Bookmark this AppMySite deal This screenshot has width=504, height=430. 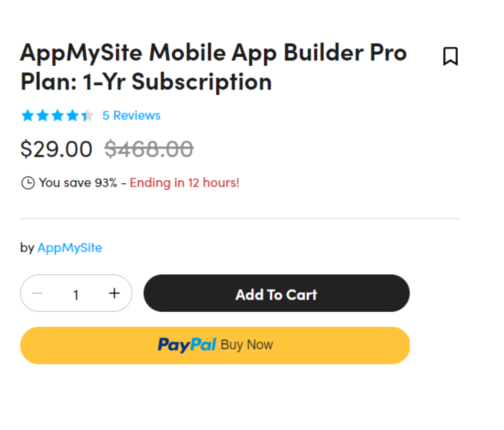point(450,56)
